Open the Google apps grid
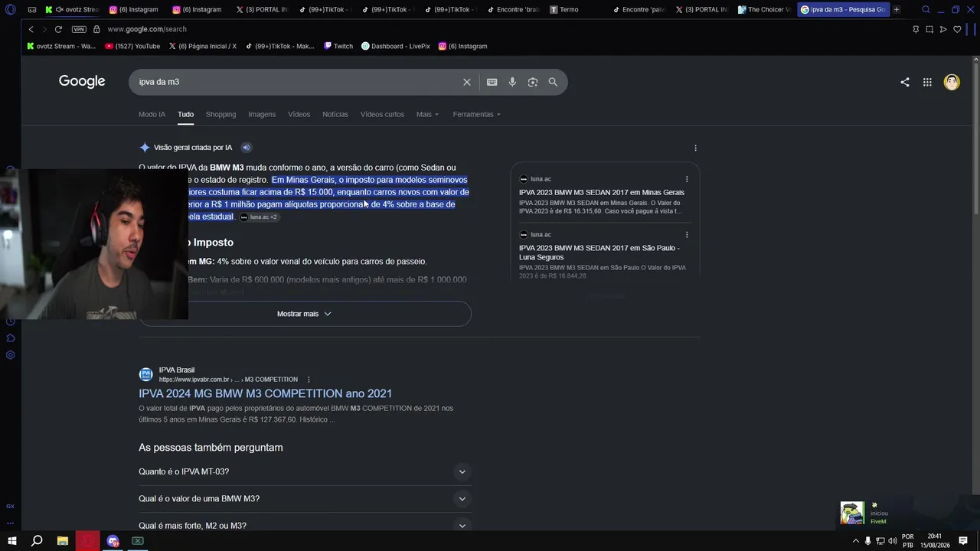Image resolution: width=980 pixels, height=551 pixels. 927,82
